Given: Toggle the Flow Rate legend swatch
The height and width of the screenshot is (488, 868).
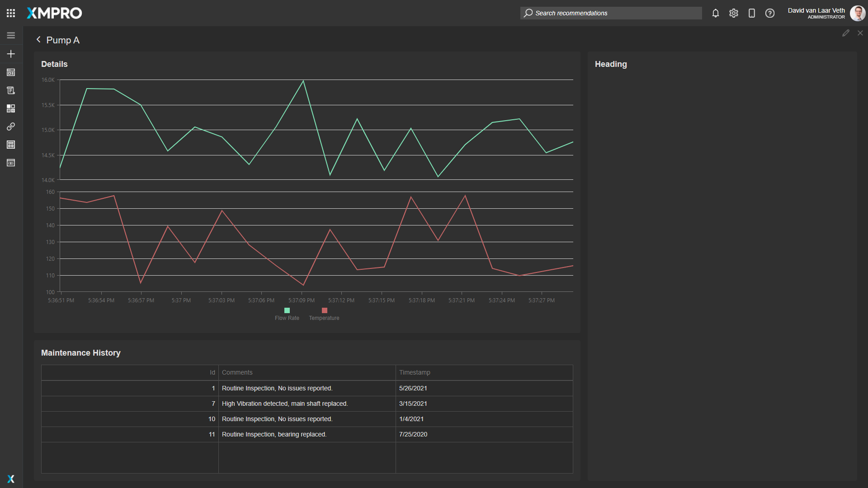Looking at the screenshot, I should click(x=287, y=310).
